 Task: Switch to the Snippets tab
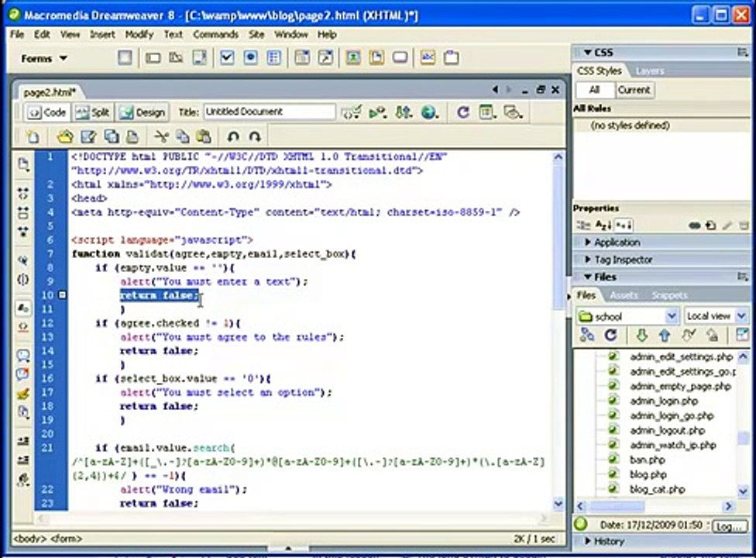coord(669,295)
